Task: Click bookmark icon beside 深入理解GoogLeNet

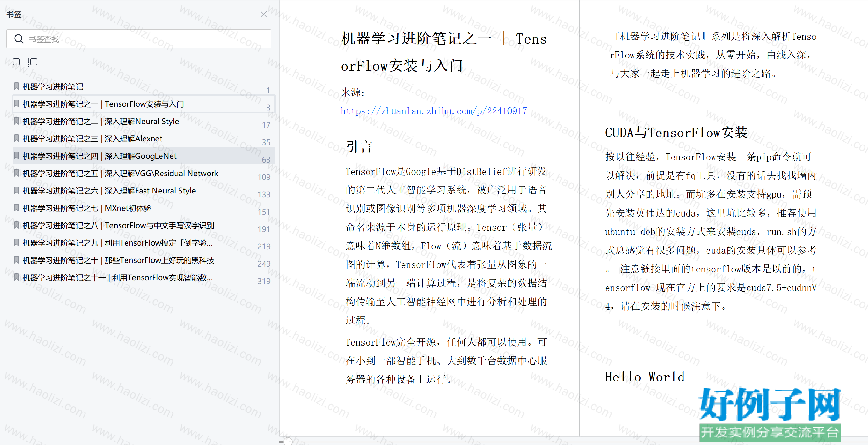Action: tap(16, 156)
